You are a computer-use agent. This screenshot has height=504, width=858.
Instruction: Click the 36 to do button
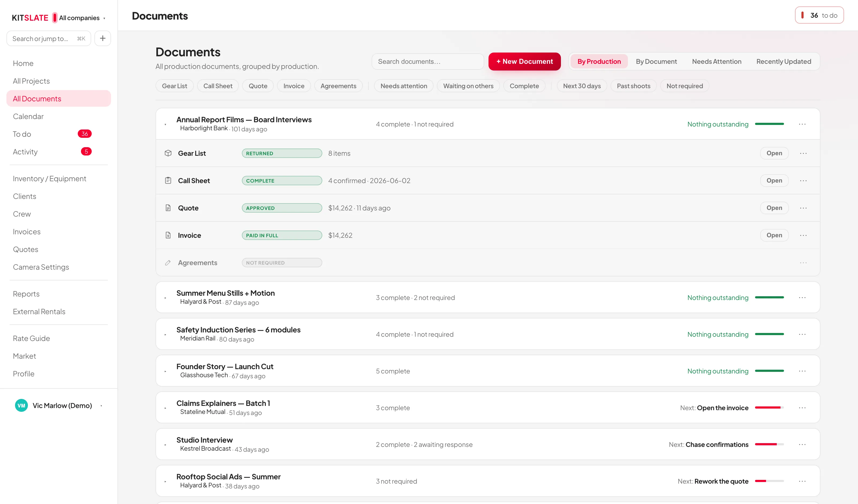(x=819, y=15)
